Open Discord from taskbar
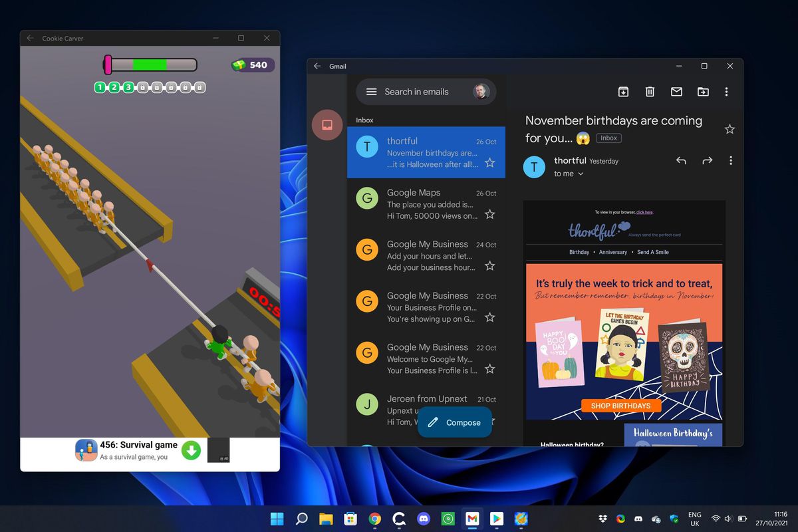 (x=424, y=519)
